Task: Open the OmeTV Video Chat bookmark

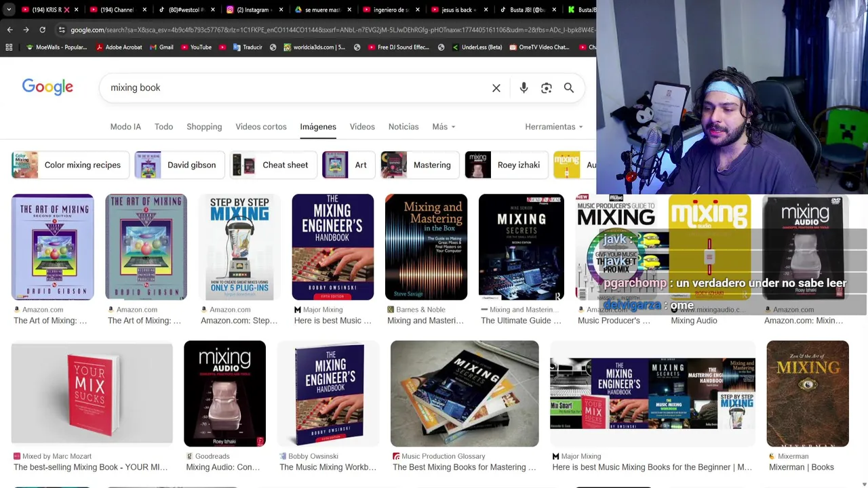Action: [539, 47]
